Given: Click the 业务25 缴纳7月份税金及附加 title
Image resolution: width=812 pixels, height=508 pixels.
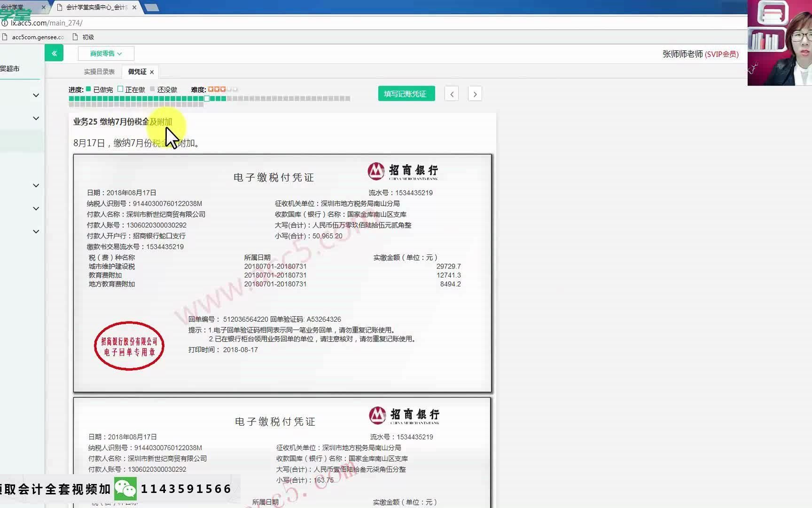Looking at the screenshot, I should point(123,122).
